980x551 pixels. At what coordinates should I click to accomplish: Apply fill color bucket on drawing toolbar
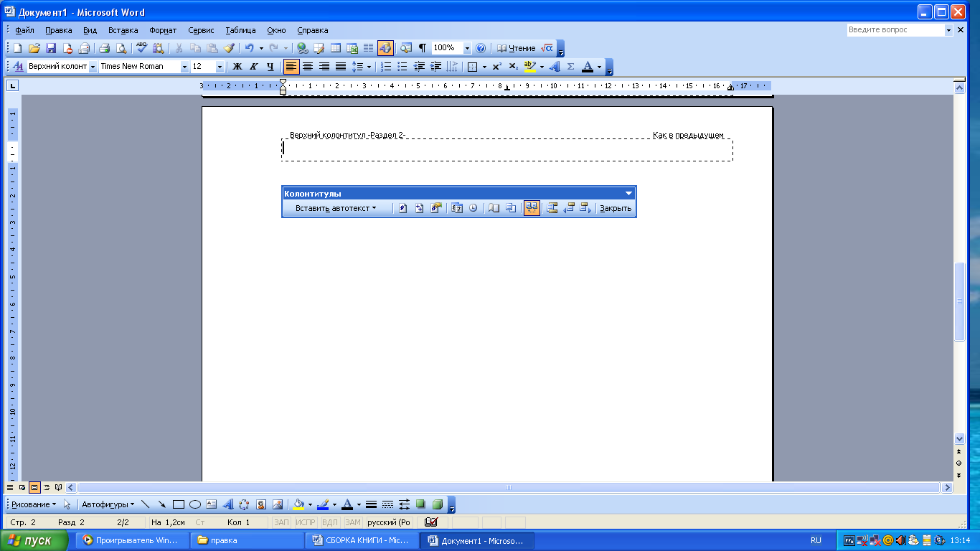tap(298, 504)
